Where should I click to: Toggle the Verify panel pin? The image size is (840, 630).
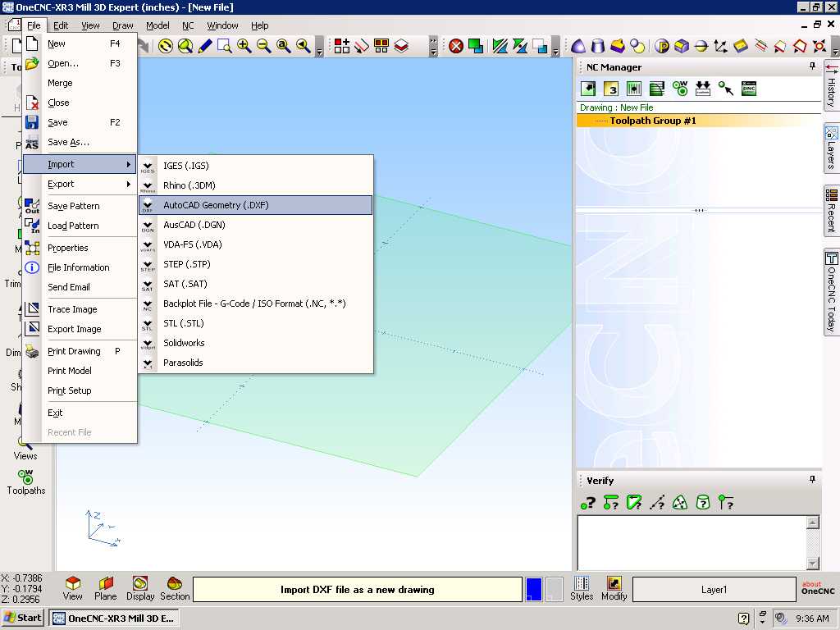click(812, 479)
